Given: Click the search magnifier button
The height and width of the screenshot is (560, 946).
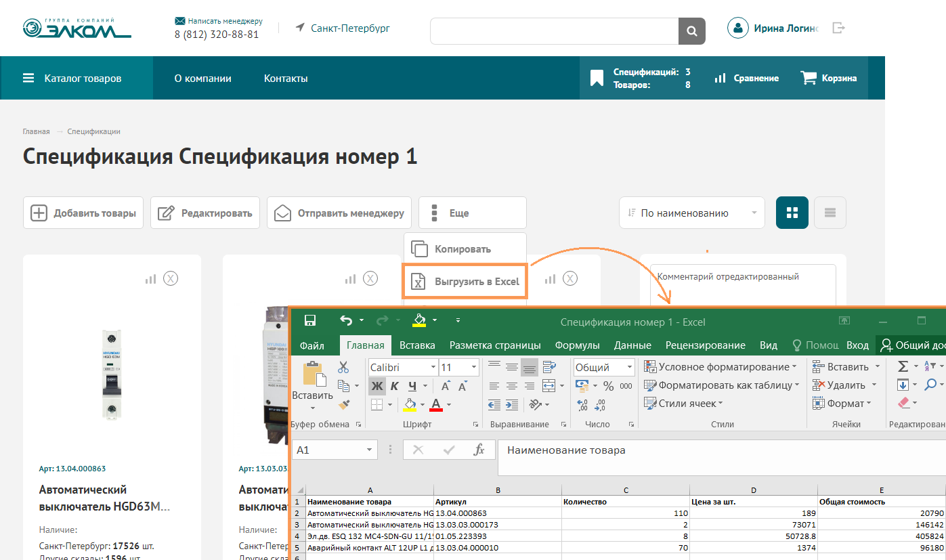Looking at the screenshot, I should [x=691, y=31].
